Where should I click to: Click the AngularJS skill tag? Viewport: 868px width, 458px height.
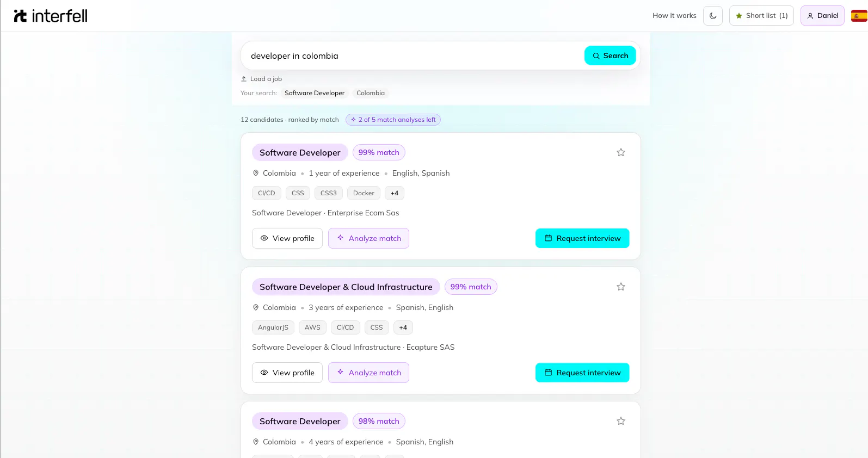coord(273,327)
